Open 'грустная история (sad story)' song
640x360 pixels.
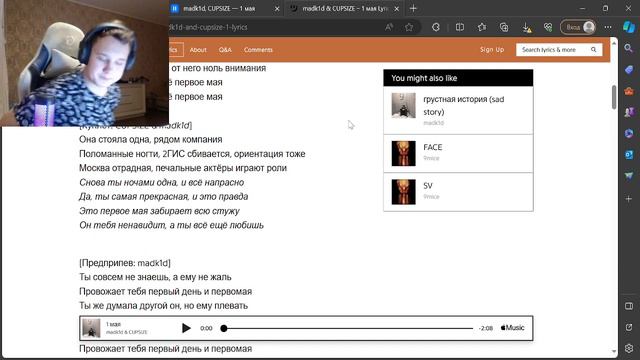pyautogui.click(x=463, y=105)
